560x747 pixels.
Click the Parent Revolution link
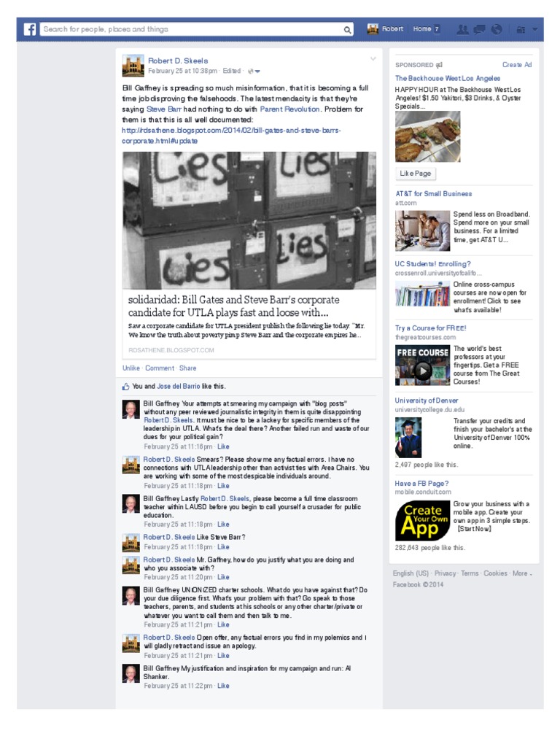point(289,109)
